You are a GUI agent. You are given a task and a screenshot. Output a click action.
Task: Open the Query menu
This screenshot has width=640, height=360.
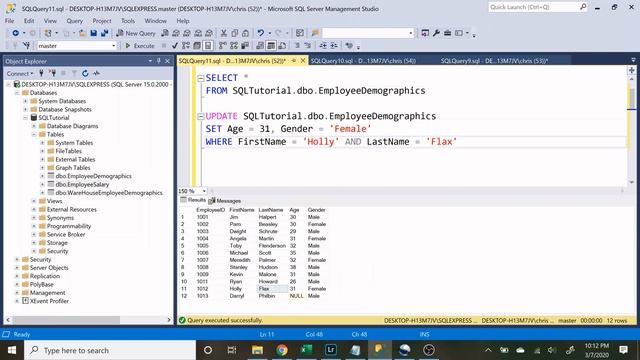click(x=75, y=21)
